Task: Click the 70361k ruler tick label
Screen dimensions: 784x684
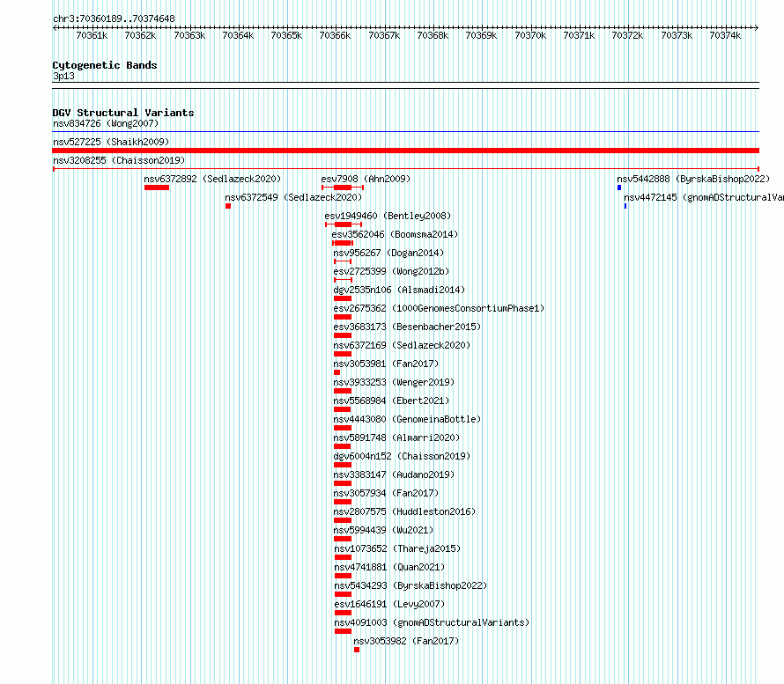Action: point(92,35)
